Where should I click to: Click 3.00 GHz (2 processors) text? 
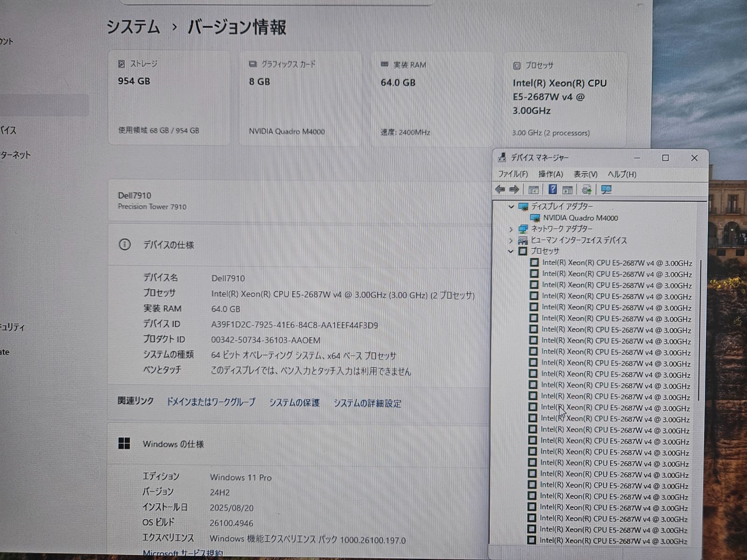coord(551,133)
